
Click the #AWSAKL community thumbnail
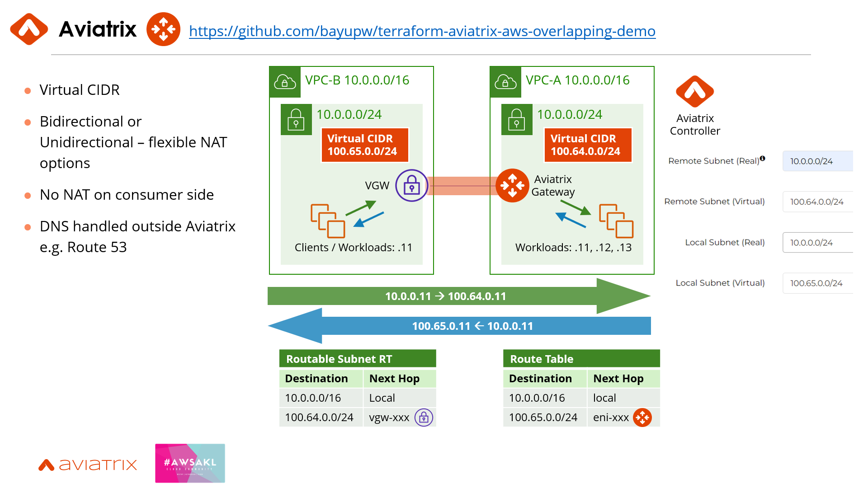point(190,463)
